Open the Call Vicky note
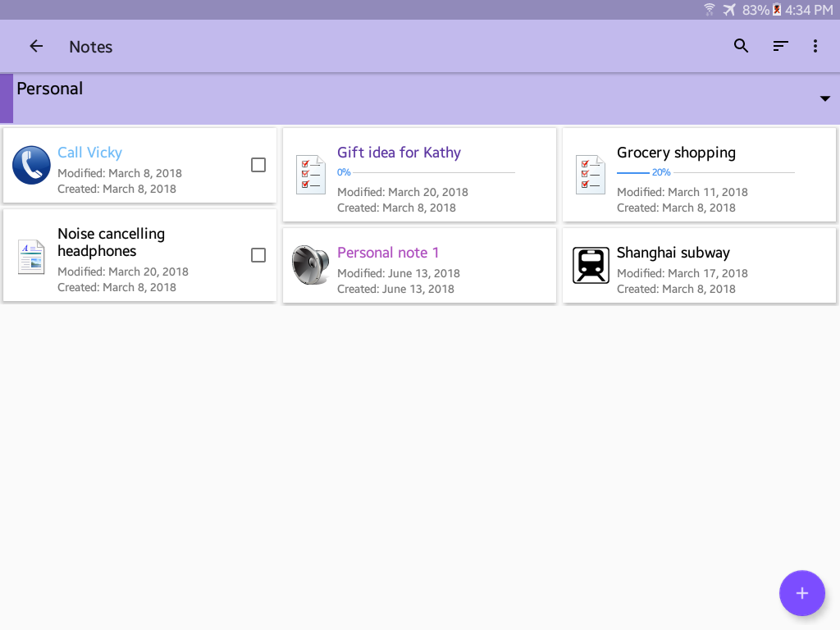The image size is (840, 630). pyautogui.click(x=139, y=165)
